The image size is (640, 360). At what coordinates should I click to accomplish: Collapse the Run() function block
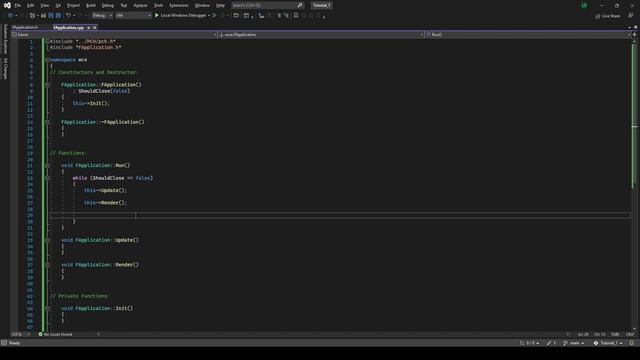(x=47, y=165)
